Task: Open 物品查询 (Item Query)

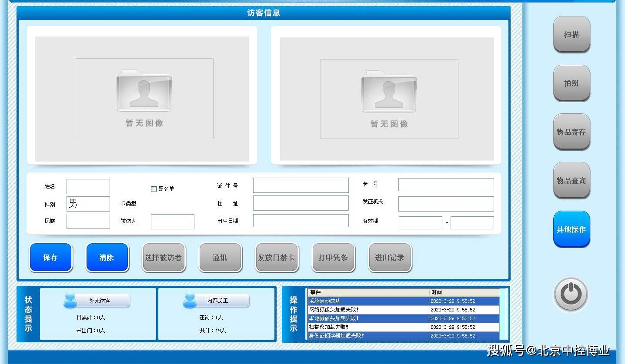Action: [x=571, y=180]
